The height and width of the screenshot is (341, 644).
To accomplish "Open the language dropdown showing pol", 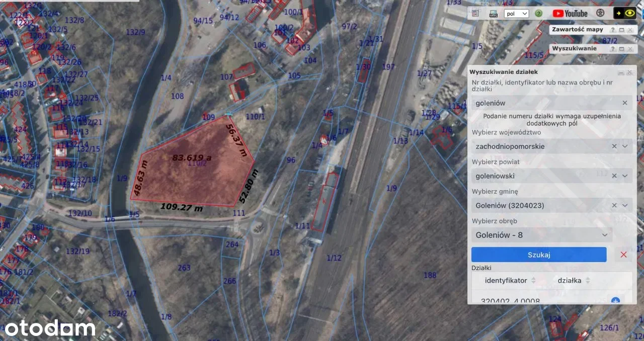I will coord(516,14).
